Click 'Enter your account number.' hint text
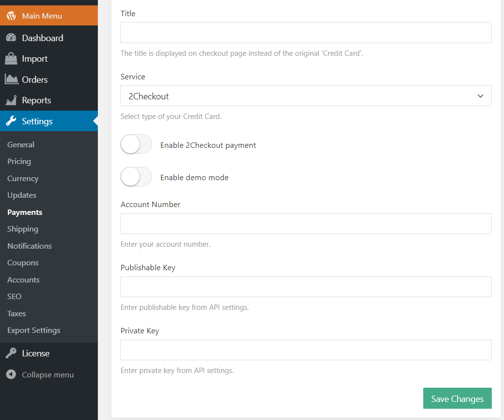The height and width of the screenshot is (420, 504). (165, 244)
